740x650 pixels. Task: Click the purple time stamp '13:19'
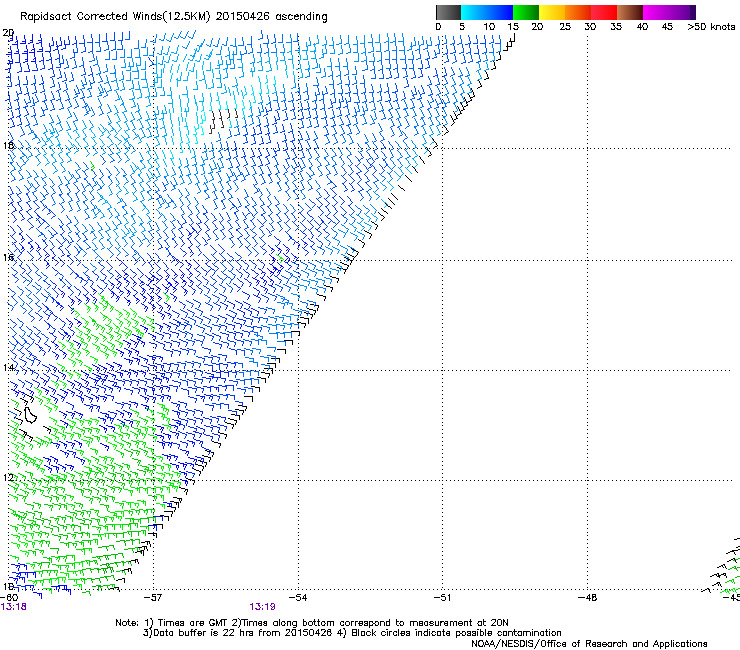pyautogui.click(x=262, y=607)
